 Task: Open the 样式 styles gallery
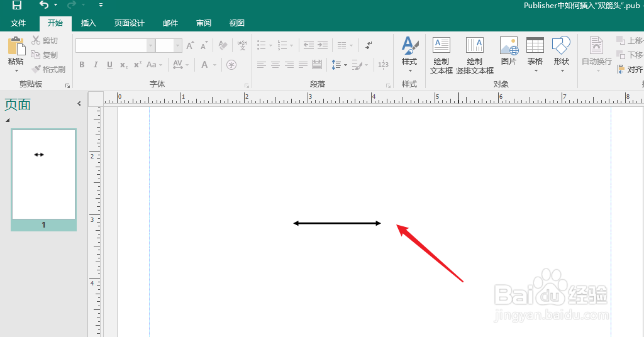(409, 55)
